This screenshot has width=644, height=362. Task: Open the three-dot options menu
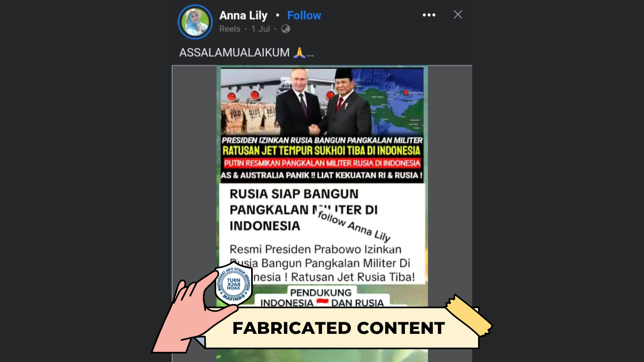(x=429, y=15)
